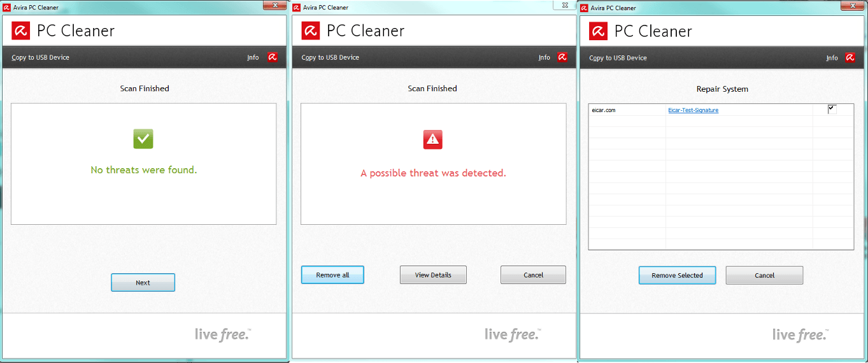The width and height of the screenshot is (868, 363).
Task: Click the green checkmark no-threats icon
Action: tap(143, 139)
